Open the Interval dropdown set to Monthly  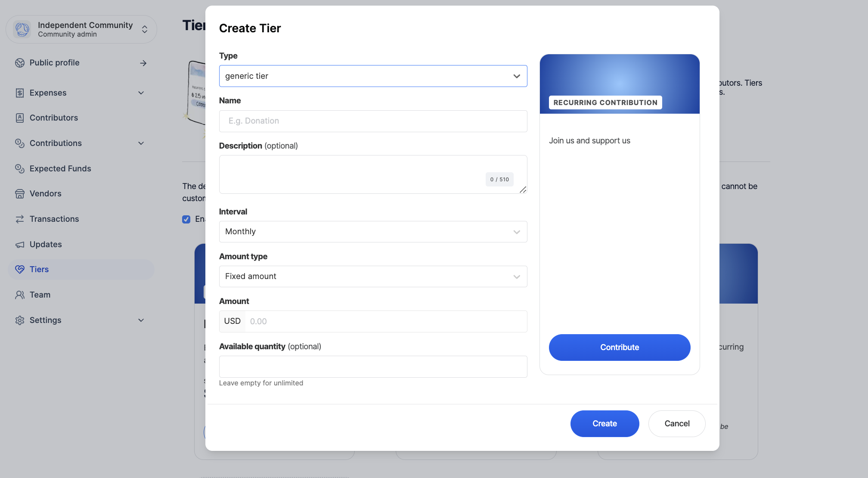(373, 232)
